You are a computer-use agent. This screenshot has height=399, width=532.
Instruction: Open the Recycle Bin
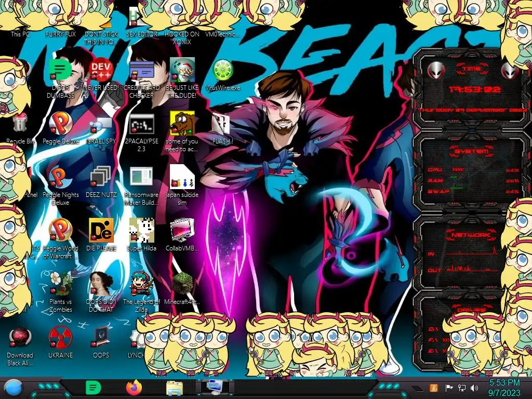click(x=20, y=124)
